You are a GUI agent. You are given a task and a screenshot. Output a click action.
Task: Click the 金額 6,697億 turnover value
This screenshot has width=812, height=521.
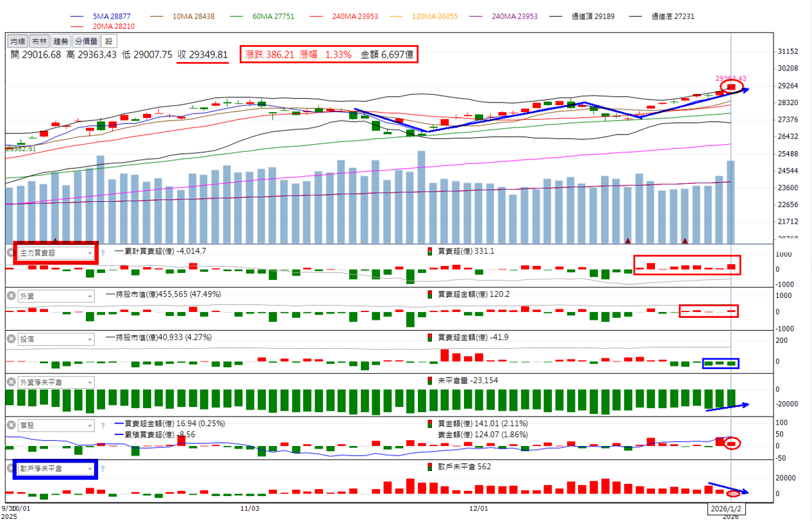pyautogui.click(x=387, y=54)
